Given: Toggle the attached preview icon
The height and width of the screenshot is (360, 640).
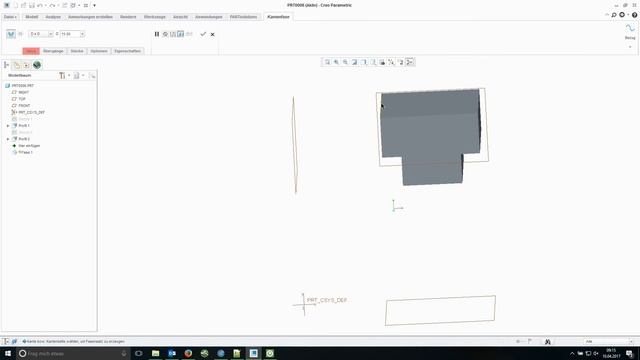Looking at the screenshot, I should [x=180, y=34].
